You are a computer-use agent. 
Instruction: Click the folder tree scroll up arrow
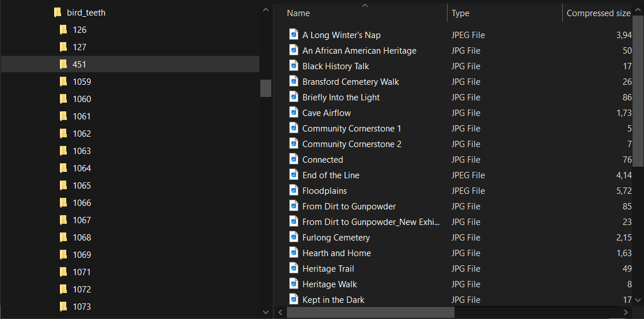[266, 10]
